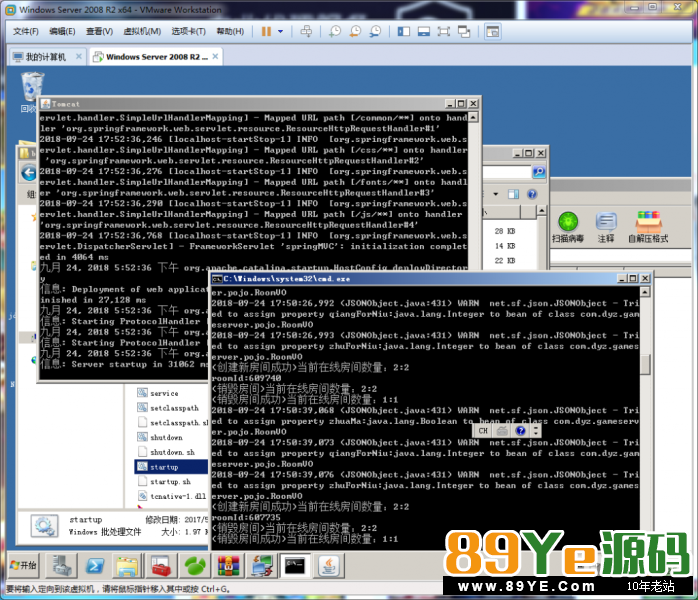Click the send Ctrl+Alt+Del toolbar icon
The image size is (698, 600).
[306, 32]
